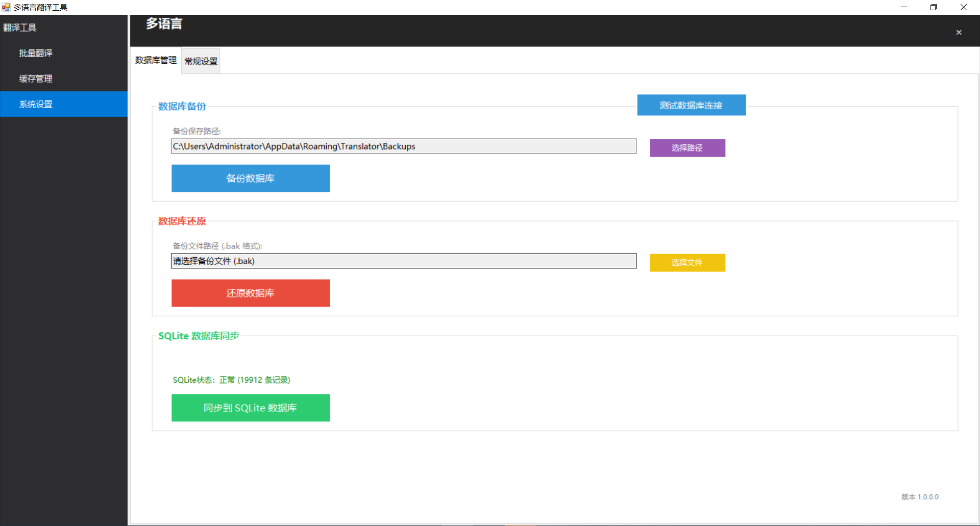Image resolution: width=980 pixels, height=526 pixels.
Task: Restore down the 多语言翻译工具 window
Action: coord(934,7)
